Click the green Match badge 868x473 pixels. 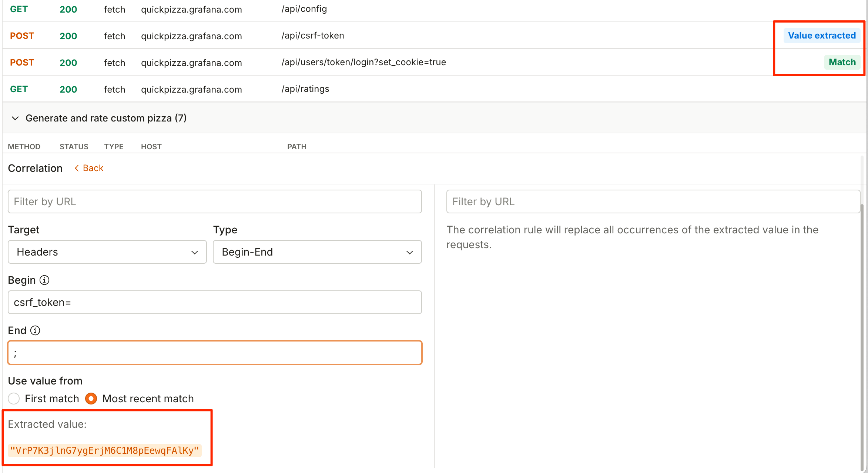pos(842,62)
